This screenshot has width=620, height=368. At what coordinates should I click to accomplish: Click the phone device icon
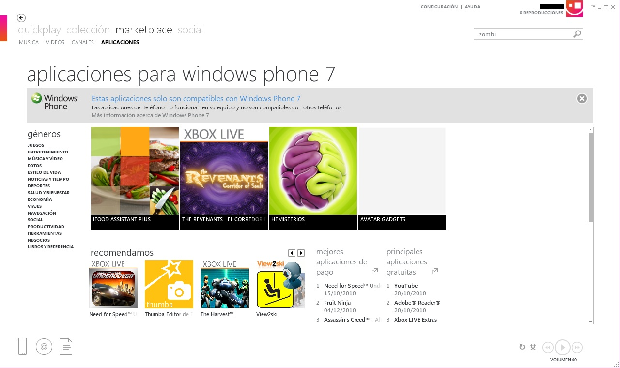pos(23,346)
